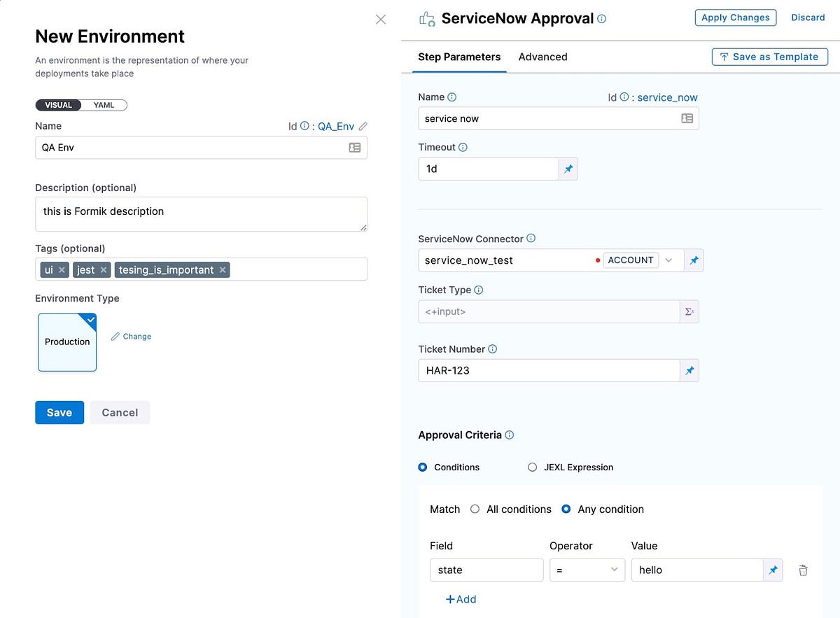
Task: Edit the environment Id with the pencil icon
Action: click(x=363, y=126)
